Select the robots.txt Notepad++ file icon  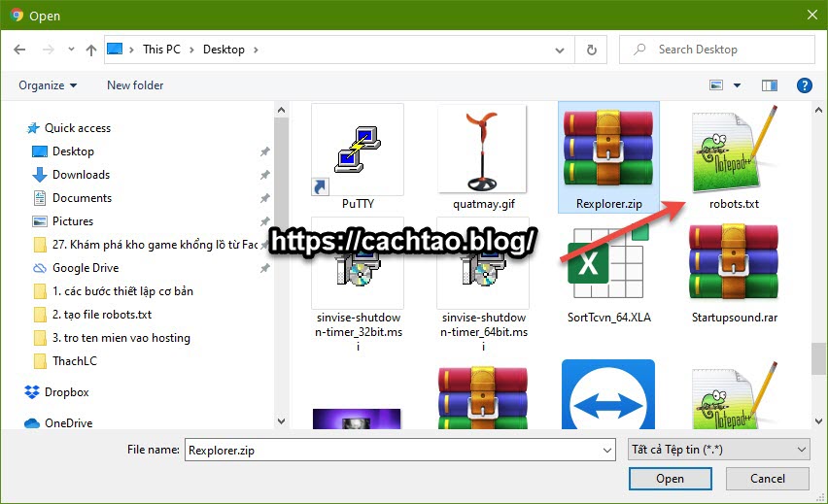pyautogui.click(x=734, y=149)
